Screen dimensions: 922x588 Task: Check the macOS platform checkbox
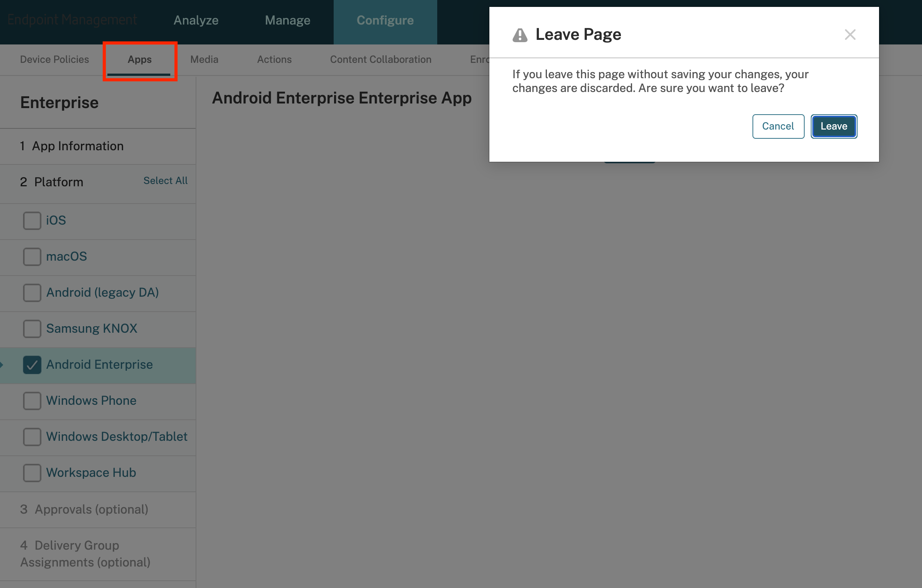32,257
